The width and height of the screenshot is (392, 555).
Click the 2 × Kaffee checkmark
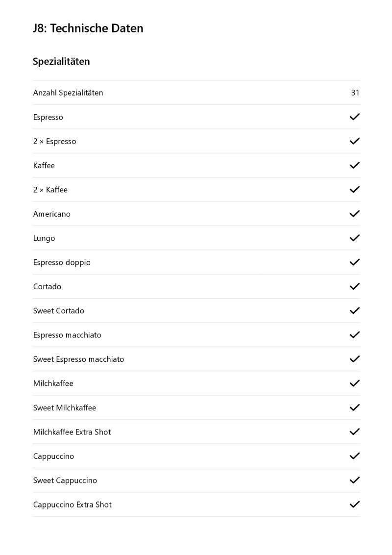(x=354, y=189)
